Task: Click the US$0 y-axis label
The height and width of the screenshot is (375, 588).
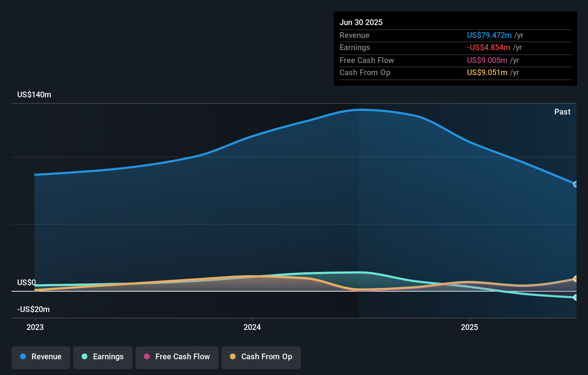Action: coord(26,282)
